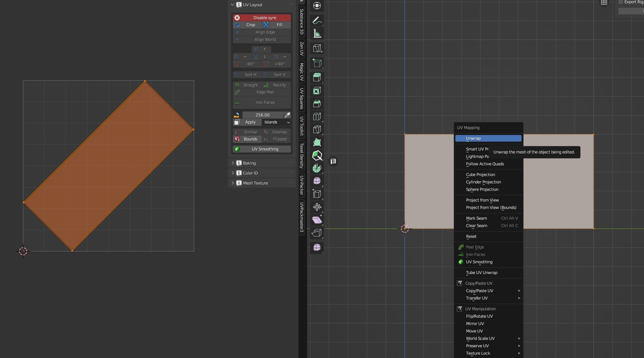Select the Annotate pencil tool
Viewport: 644px width, 358px height.
317,20
